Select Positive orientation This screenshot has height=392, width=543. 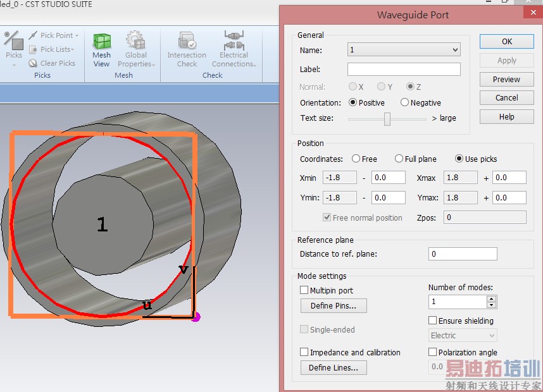click(353, 102)
